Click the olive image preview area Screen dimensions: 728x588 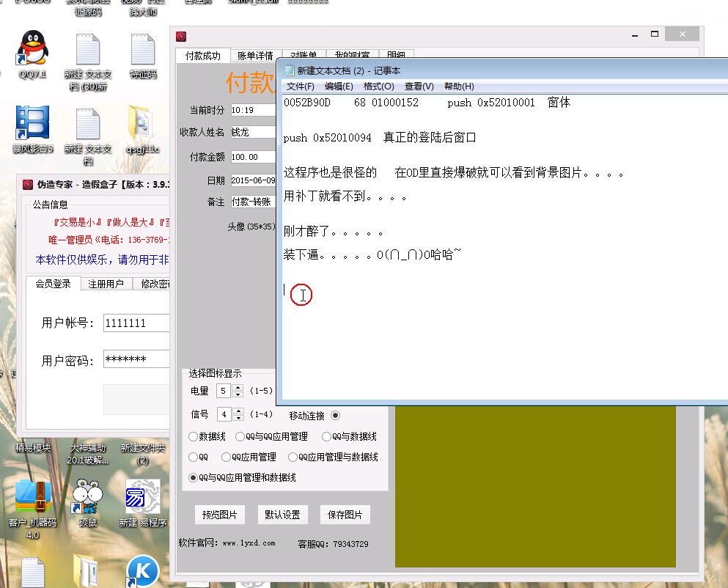535,486
